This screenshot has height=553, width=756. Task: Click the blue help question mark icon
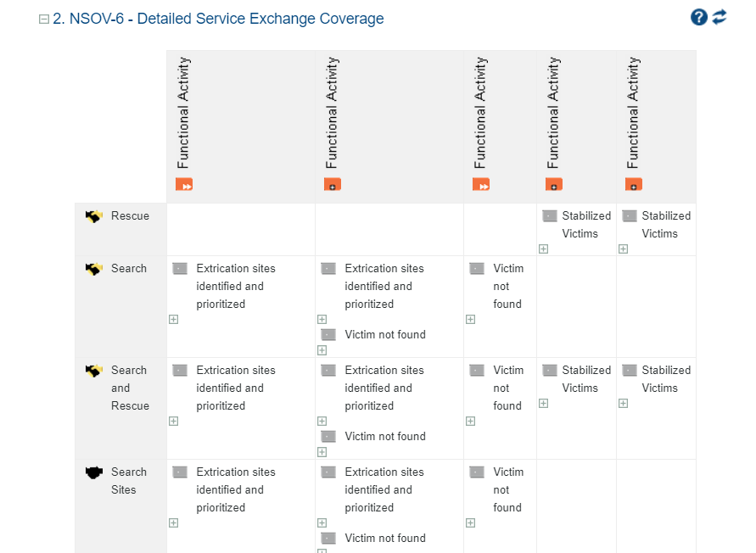click(698, 17)
